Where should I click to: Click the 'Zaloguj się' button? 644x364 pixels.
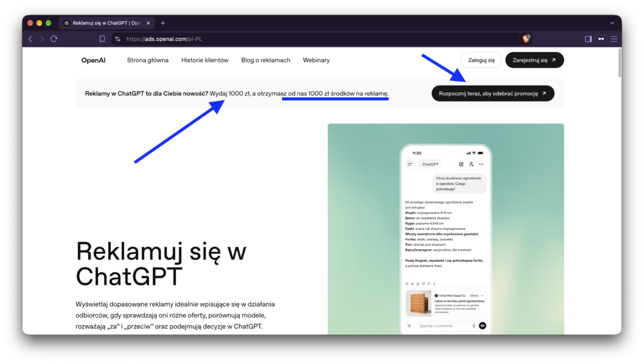coord(481,60)
